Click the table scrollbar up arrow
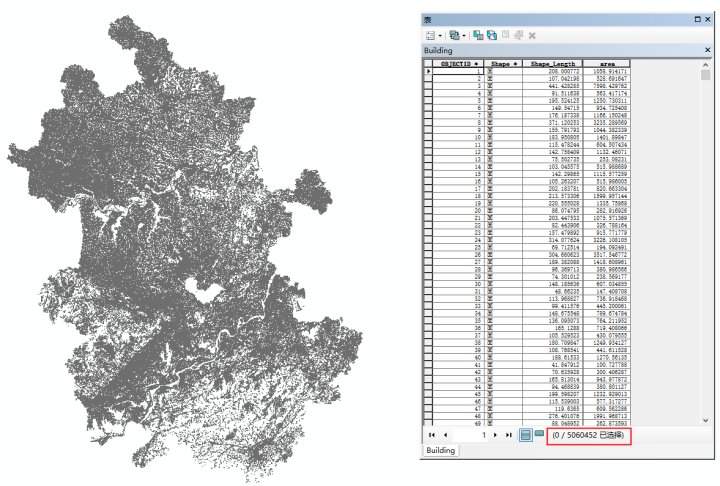720x486 pixels. pyautogui.click(x=706, y=65)
